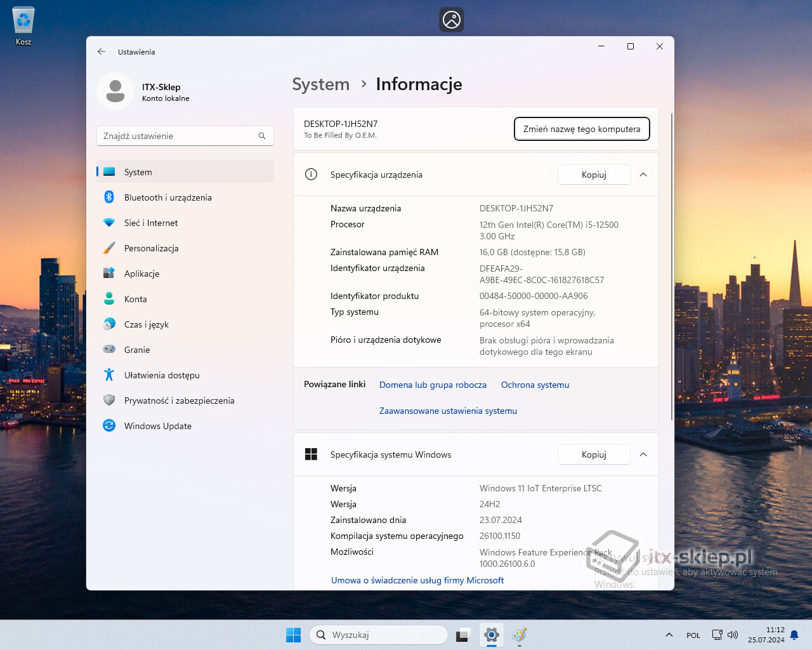Click the Settings gear on taskbar
The image size is (812, 650).
(492, 635)
